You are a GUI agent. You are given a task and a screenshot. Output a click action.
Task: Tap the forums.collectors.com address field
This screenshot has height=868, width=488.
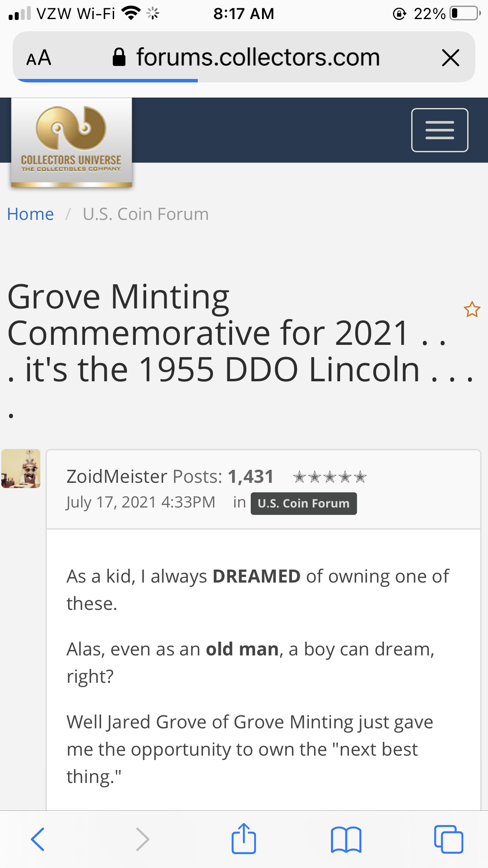point(258,58)
